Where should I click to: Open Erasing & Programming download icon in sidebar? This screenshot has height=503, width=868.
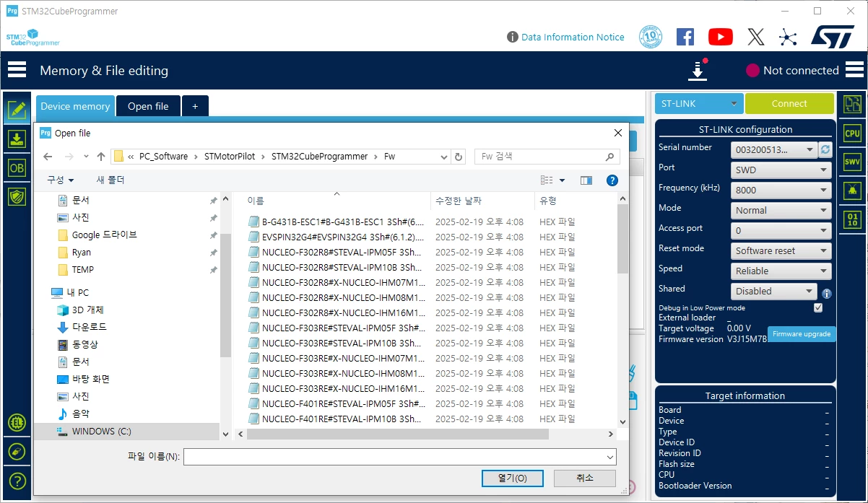[x=17, y=139]
